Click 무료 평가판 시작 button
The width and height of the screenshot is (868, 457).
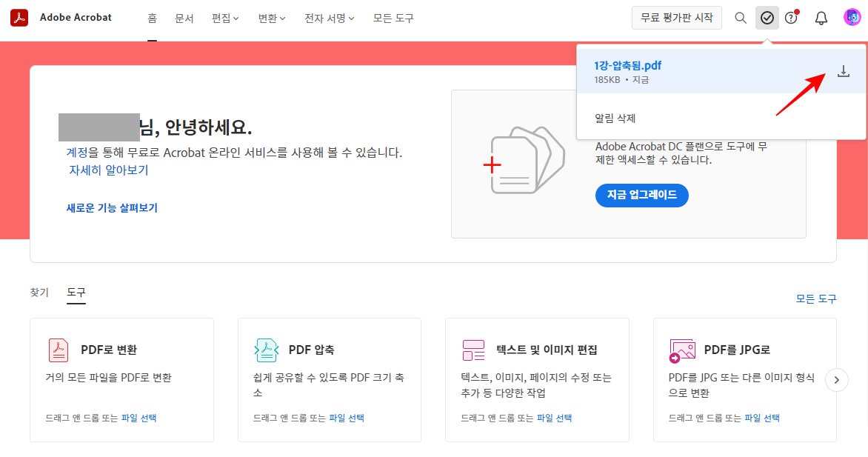(676, 17)
